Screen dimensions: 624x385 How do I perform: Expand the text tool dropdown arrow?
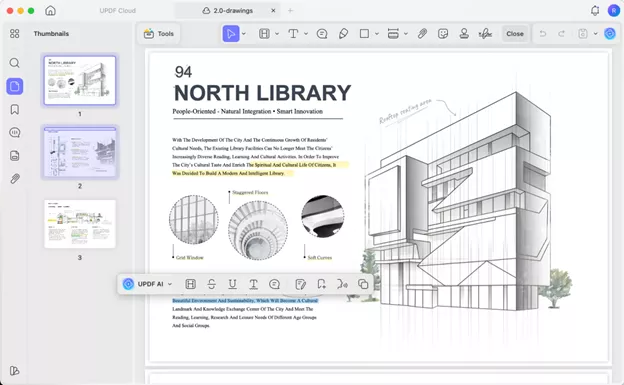click(306, 34)
